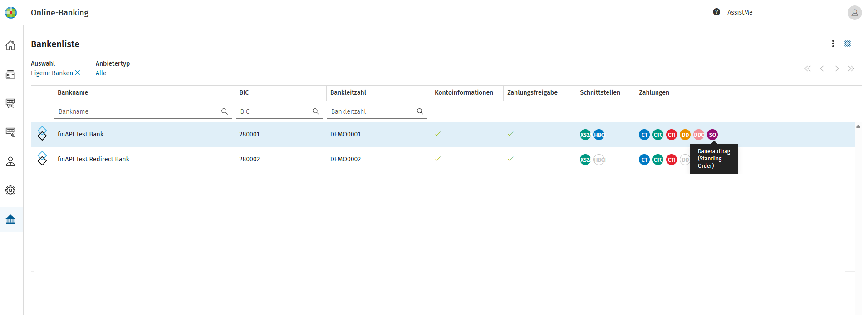This screenshot has height=315, width=868.
Task: Click HBCI badge for finAPI Test Bank
Action: 599,135
